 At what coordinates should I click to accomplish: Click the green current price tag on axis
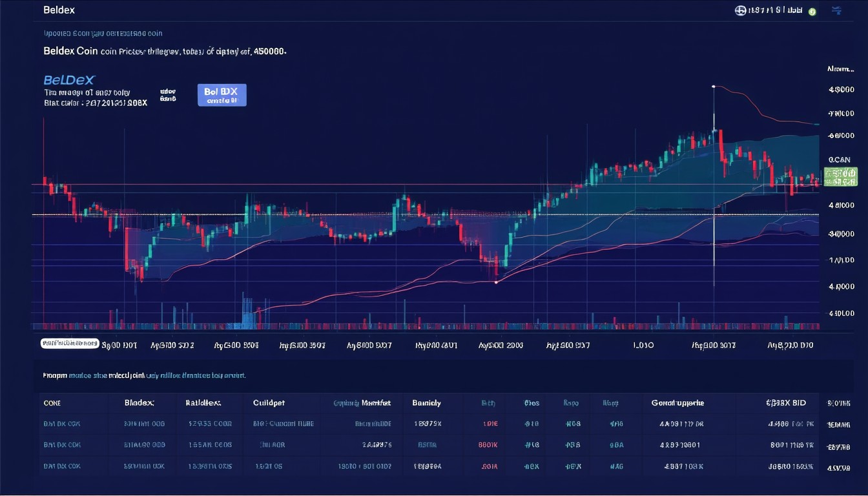[x=840, y=176]
